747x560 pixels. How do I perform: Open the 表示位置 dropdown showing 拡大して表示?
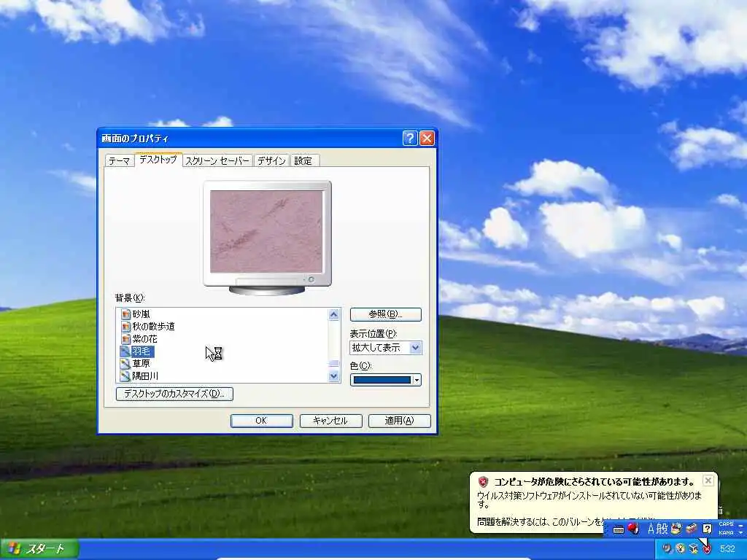click(x=386, y=348)
